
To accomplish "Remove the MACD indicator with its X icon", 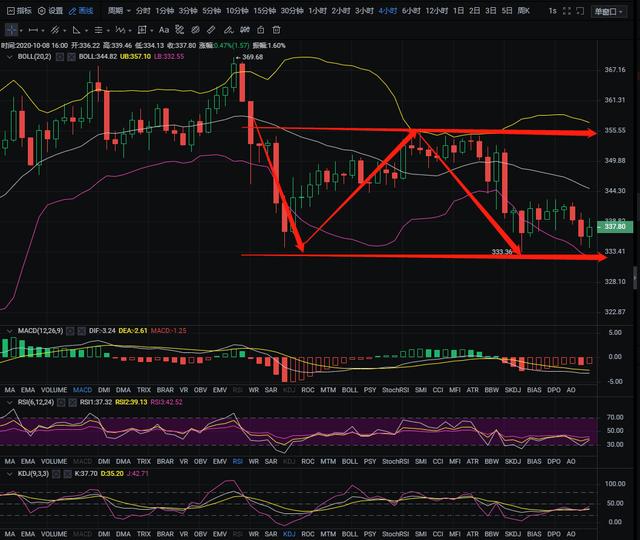I will (81, 331).
